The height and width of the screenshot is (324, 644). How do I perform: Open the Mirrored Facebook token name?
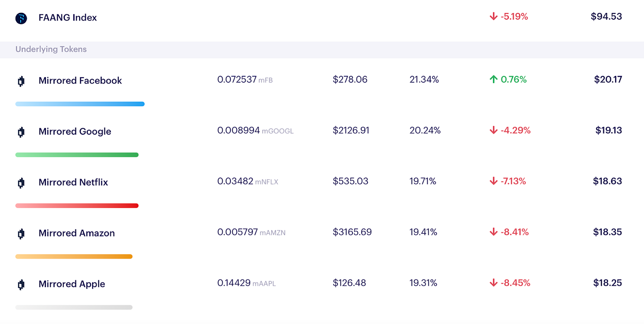80,81
